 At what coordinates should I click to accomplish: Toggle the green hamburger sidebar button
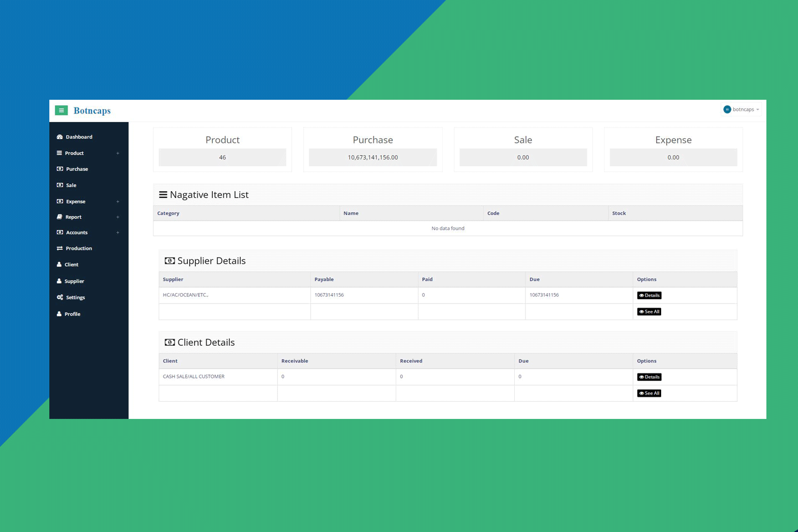pyautogui.click(x=61, y=111)
